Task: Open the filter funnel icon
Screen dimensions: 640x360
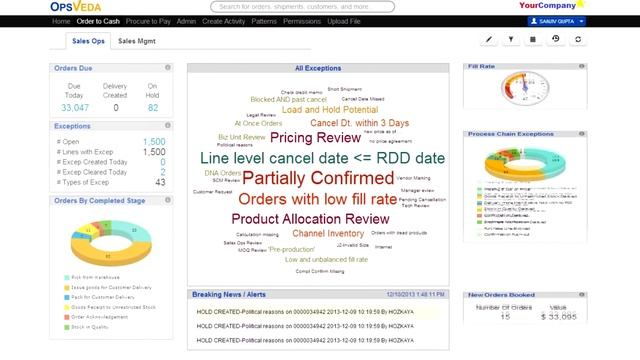Action: point(511,40)
